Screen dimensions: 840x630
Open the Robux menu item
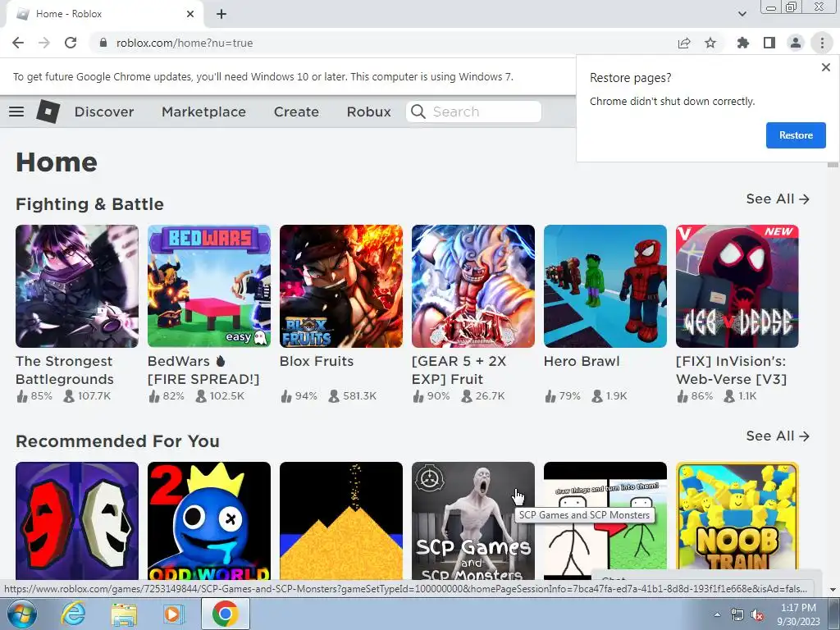[368, 112]
